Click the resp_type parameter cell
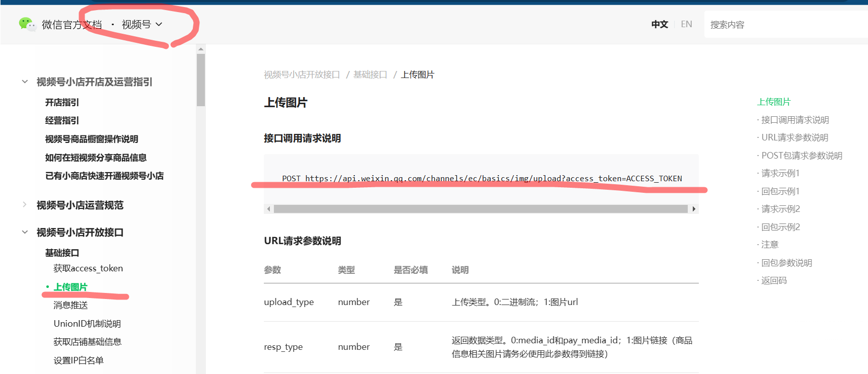This screenshot has width=868, height=374. click(283, 347)
